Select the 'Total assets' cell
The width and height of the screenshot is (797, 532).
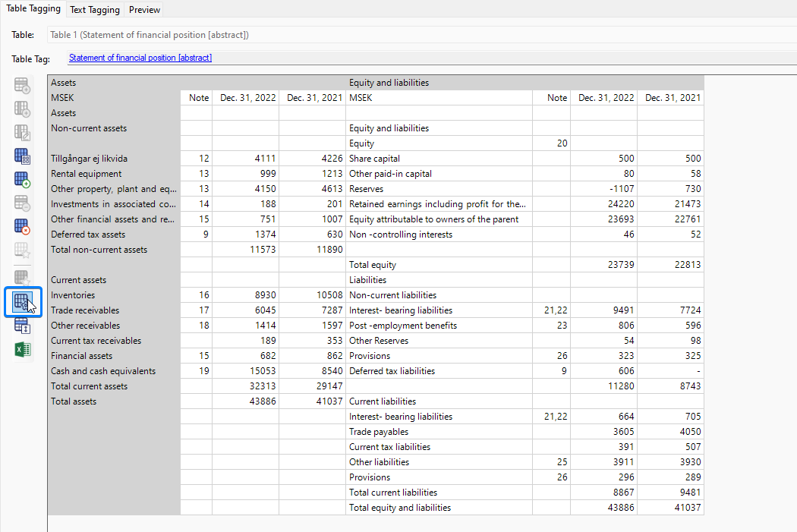click(x=115, y=402)
